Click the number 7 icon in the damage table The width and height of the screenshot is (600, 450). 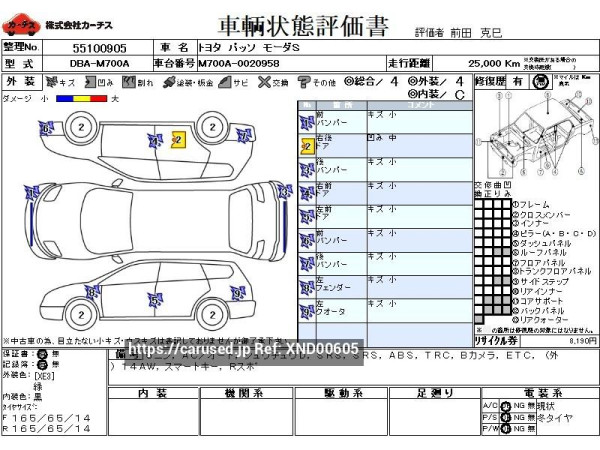point(307,265)
